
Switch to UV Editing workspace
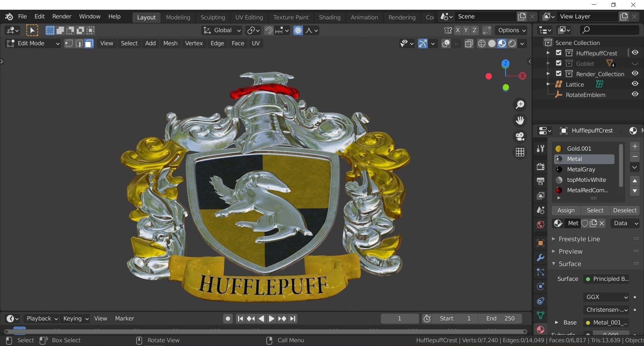click(x=249, y=17)
